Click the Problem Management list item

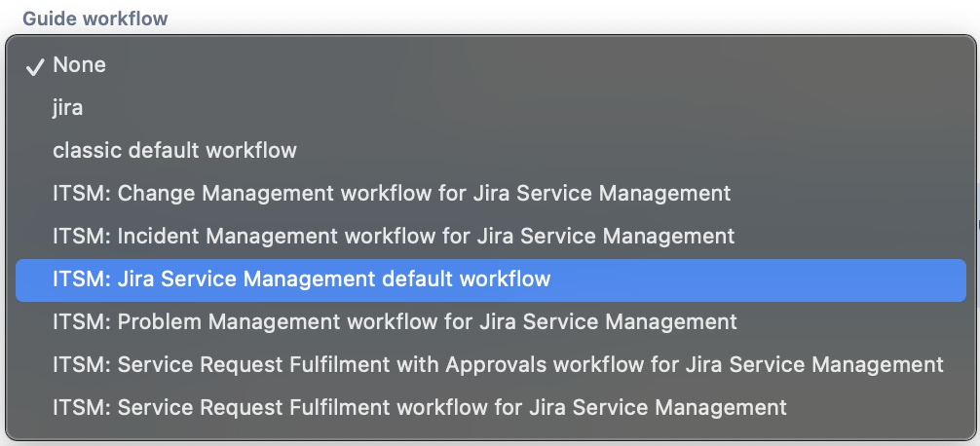(x=491, y=321)
